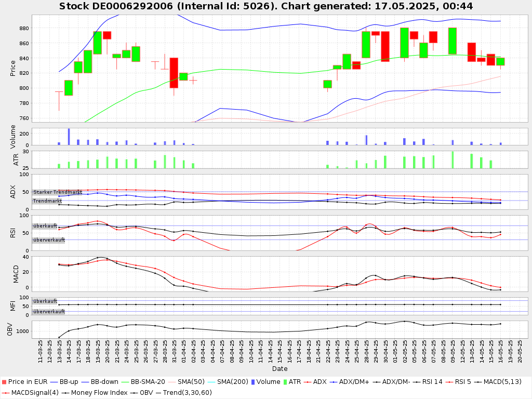The width and height of the screenshot is (532, 399).
Task: Click the Volume axis label beside the volume panel
Action: click(x=13, y=137)
